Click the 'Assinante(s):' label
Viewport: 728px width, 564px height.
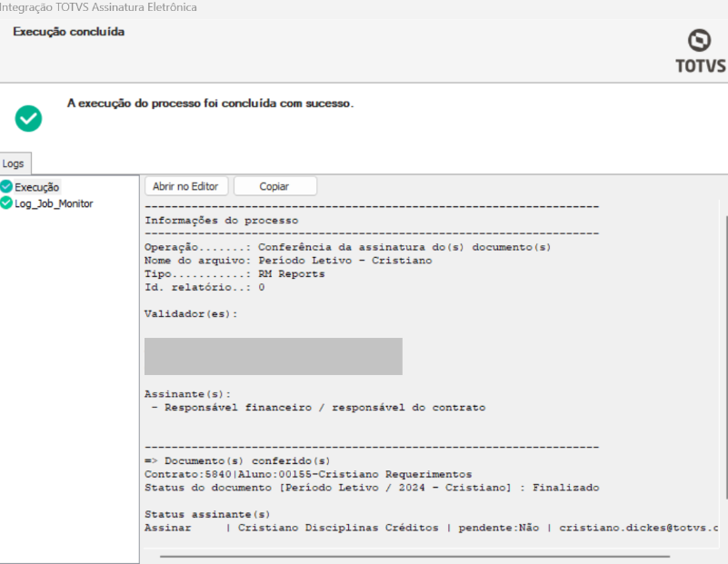coord(187,394)
